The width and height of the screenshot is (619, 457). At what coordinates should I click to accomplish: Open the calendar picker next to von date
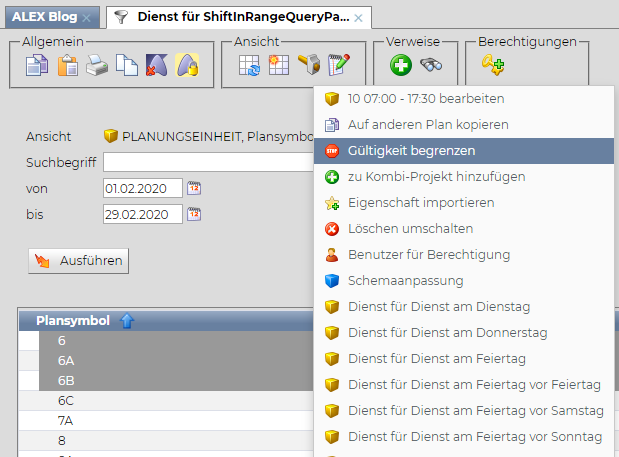pos(195,188)
